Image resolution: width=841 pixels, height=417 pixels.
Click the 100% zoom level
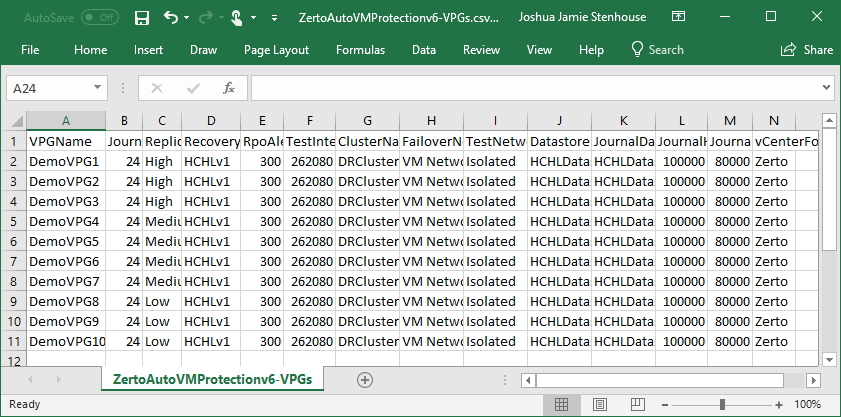click(807, 404)
